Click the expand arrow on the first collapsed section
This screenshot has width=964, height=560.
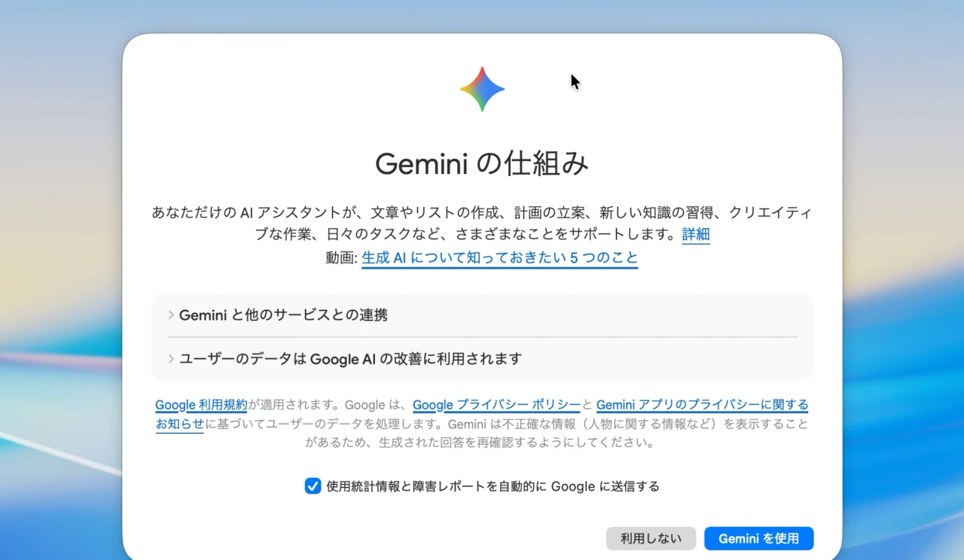[171, 315]
